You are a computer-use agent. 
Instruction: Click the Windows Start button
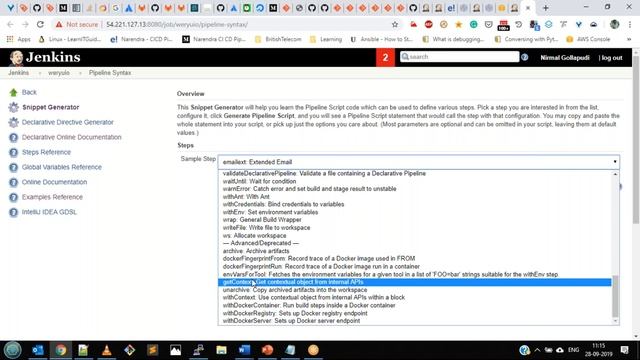pyautogui.click(x=13, y=350)
